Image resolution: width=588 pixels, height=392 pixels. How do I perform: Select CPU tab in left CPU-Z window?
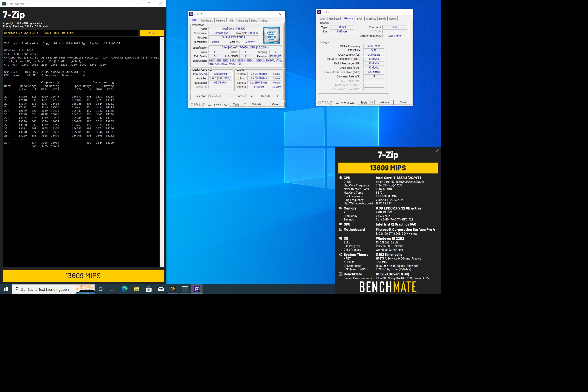pyautogui.click(x=195, y=20)
